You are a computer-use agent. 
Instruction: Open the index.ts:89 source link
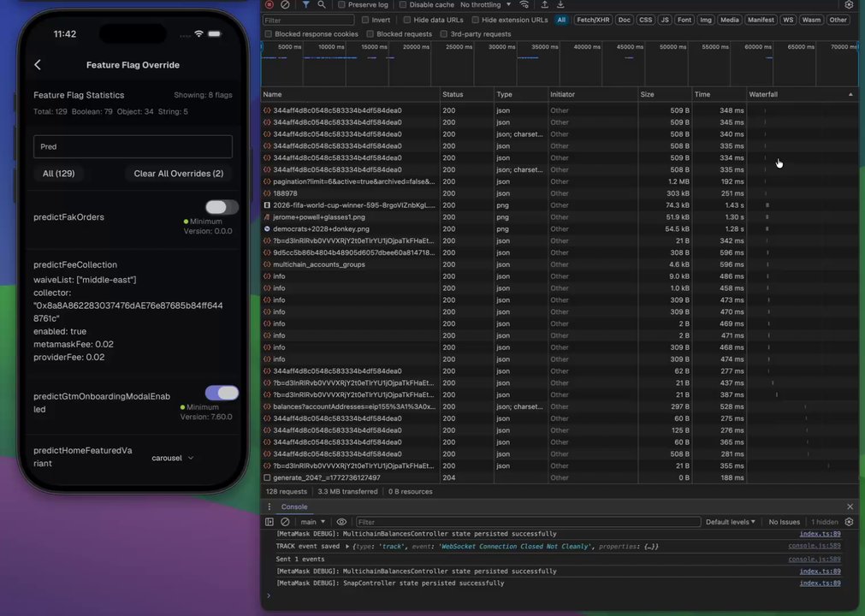[820, 534]
